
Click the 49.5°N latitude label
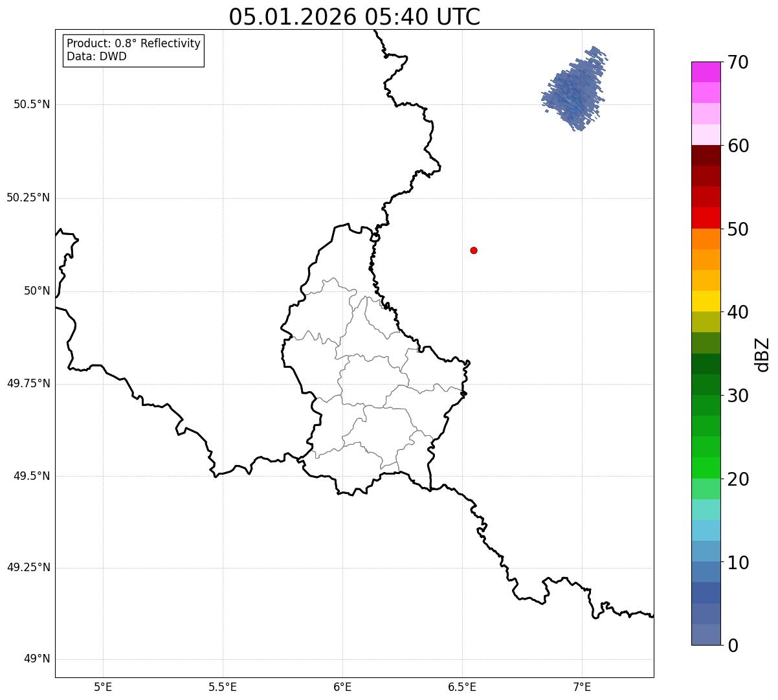(x=32, y=476)
